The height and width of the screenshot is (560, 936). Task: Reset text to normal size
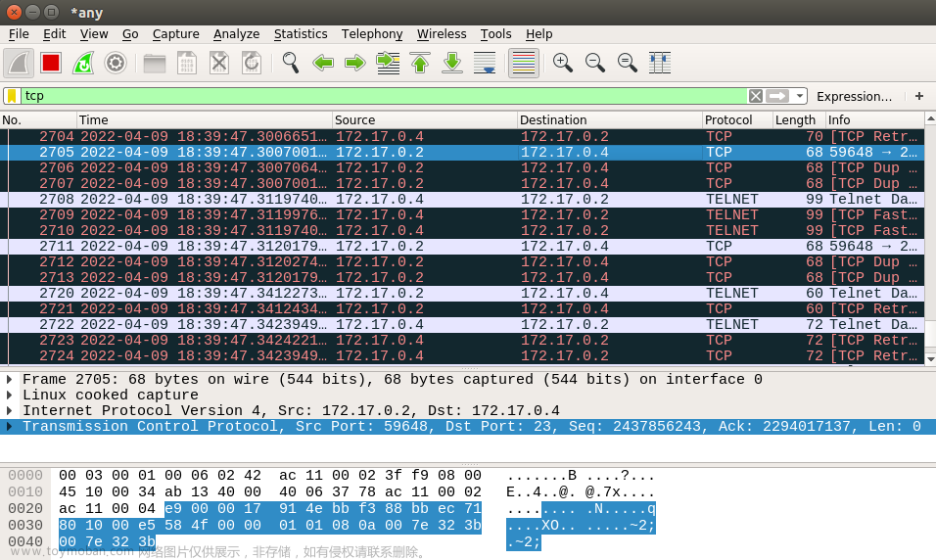[x=627, y=63]
